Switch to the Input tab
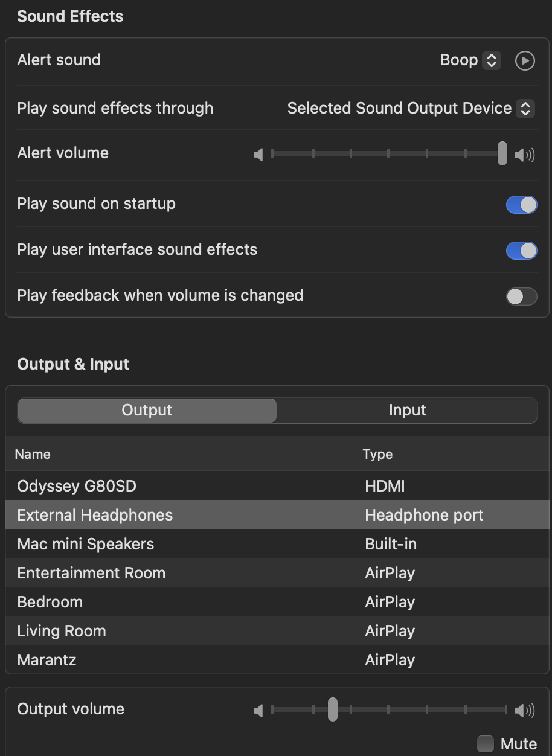552x756 pixels. click(407, 411)
